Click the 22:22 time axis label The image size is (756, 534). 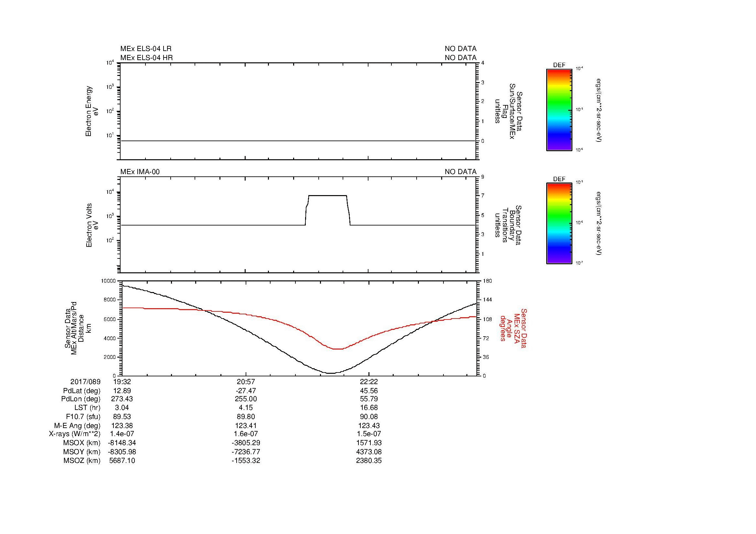point(369,382)
